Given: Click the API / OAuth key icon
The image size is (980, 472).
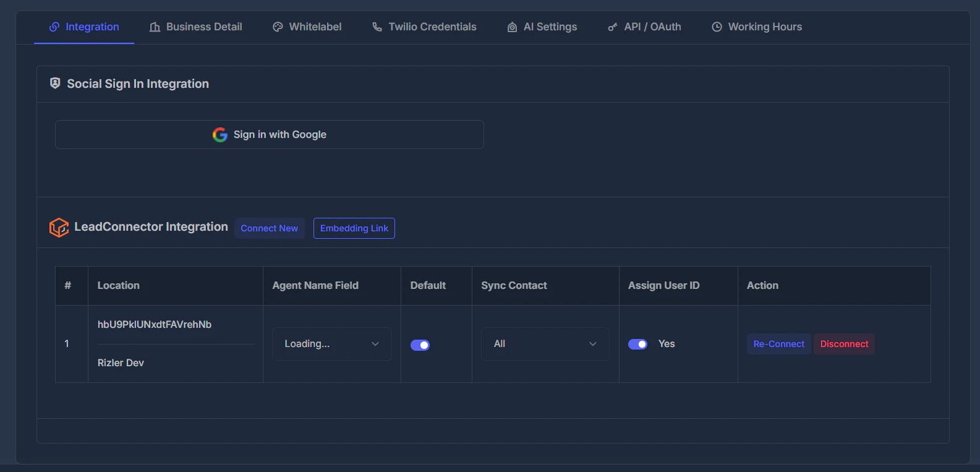Looking at the screenshot, I should click(x=613, y=27).
